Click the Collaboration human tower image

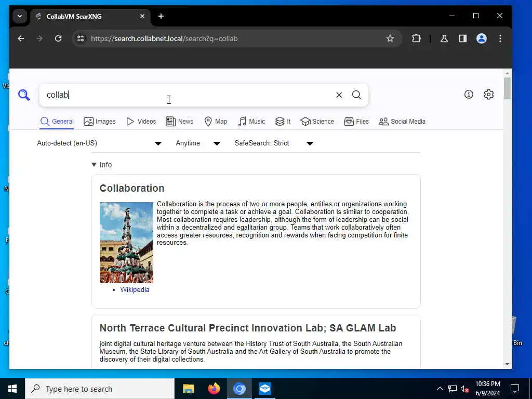tap(127, 243)
